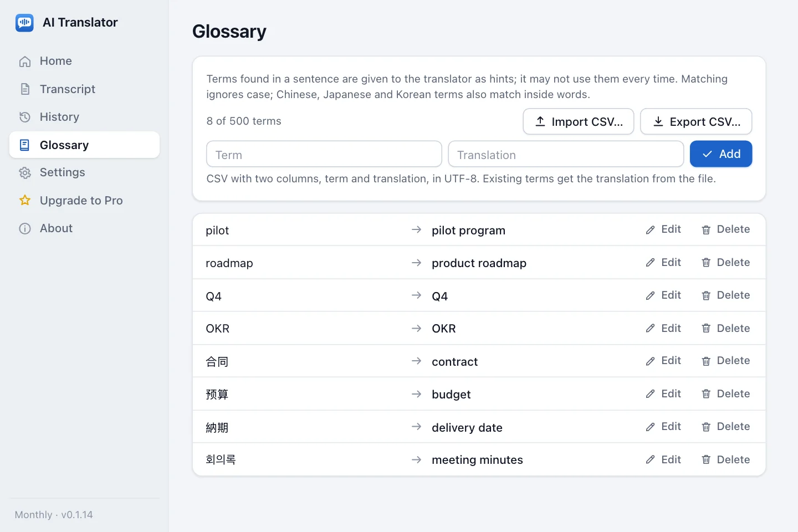Click the "product roadmap" translation text
798x532 pixels.
click(479, 263)
